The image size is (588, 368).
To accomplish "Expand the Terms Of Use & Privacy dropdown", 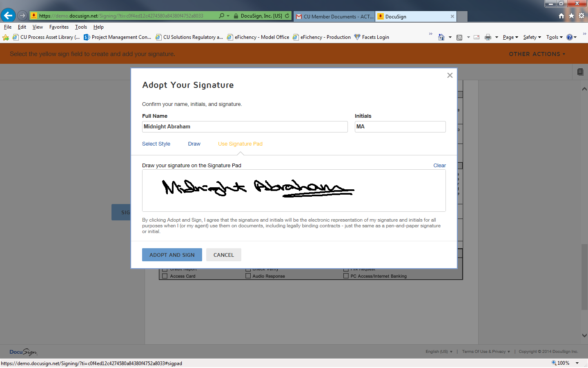I will tap(486, 352).
